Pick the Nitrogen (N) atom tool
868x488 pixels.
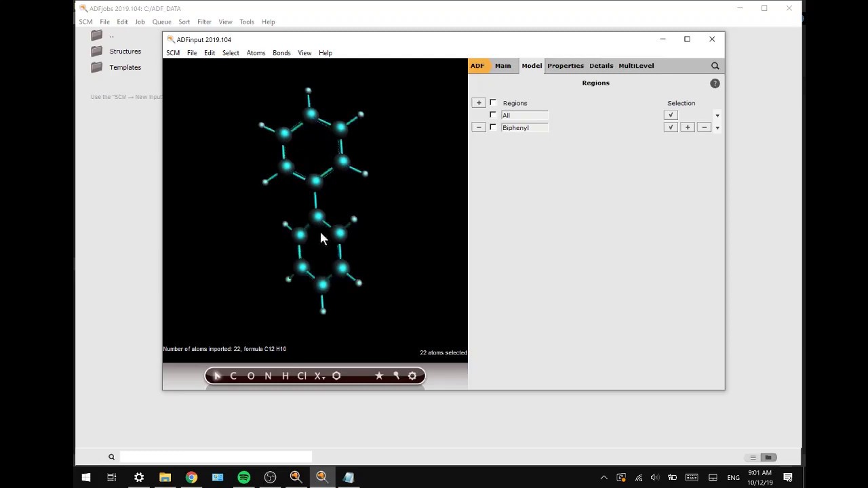click(x=268, y=375)
